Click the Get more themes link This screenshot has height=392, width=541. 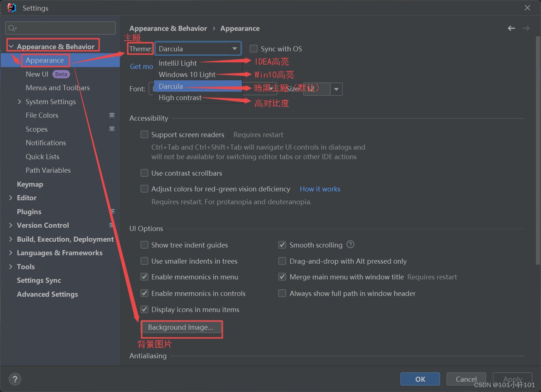(x=141, y=66)
